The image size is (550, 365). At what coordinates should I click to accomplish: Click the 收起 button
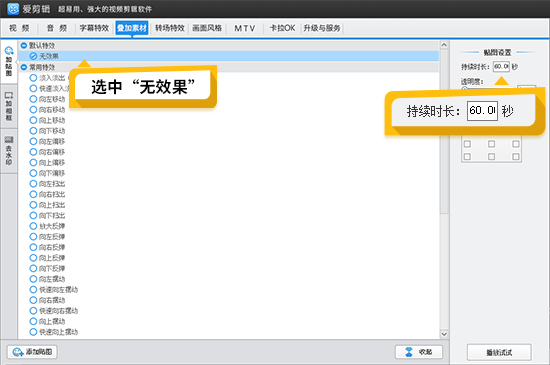tap(419, 352)
